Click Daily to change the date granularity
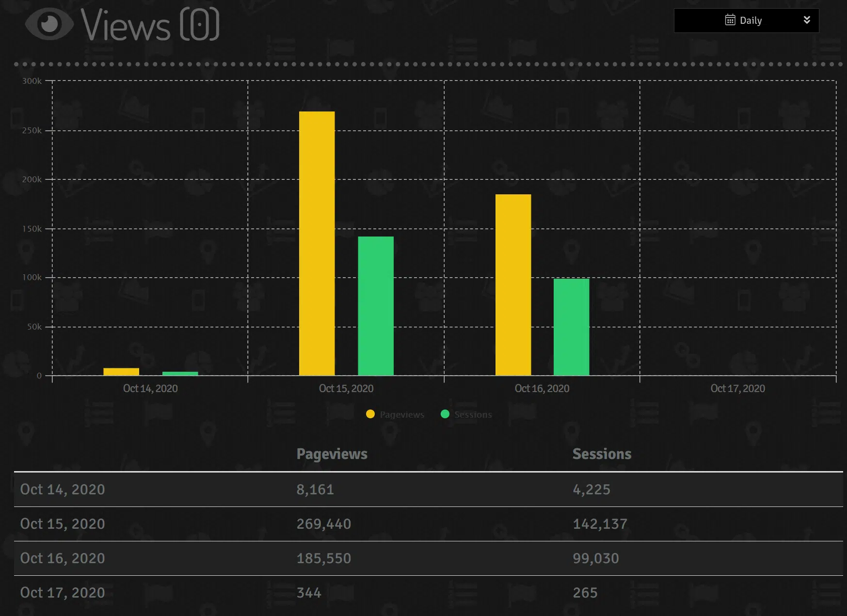This screenshot has height=616, width=847. pos(750,20)
